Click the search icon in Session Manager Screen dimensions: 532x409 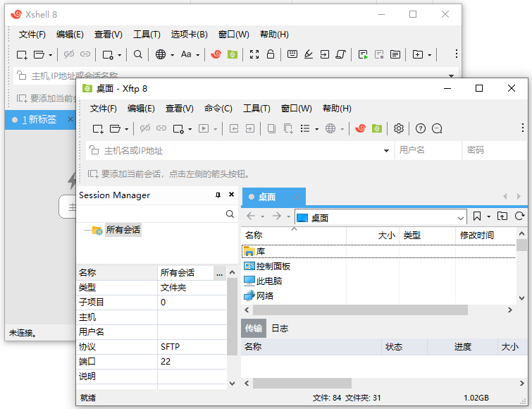(230, 214)
